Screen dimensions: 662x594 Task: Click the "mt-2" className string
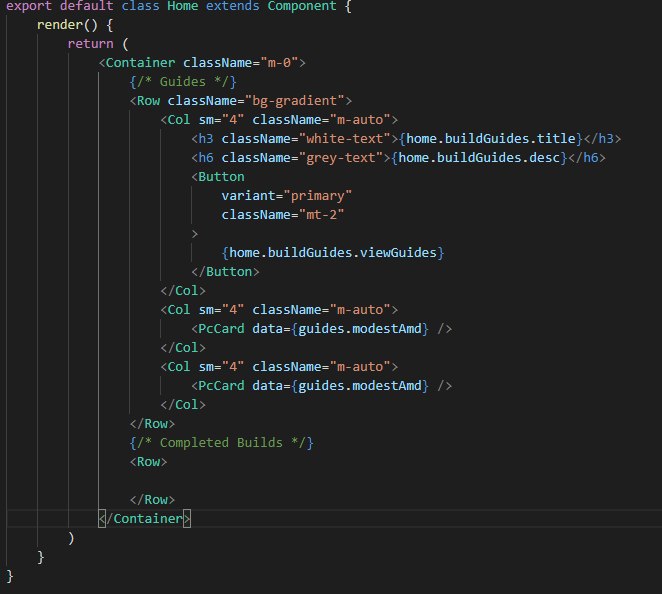tap(321, 215)
